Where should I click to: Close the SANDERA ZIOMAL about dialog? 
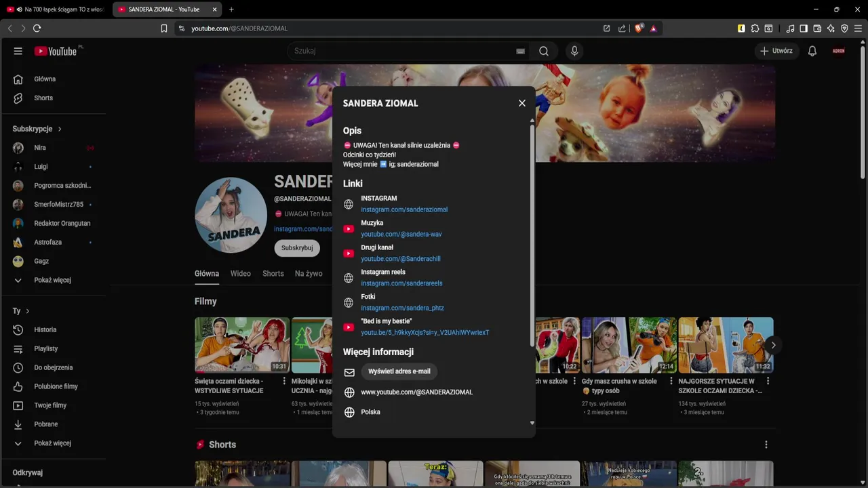(x=521, y=103)
